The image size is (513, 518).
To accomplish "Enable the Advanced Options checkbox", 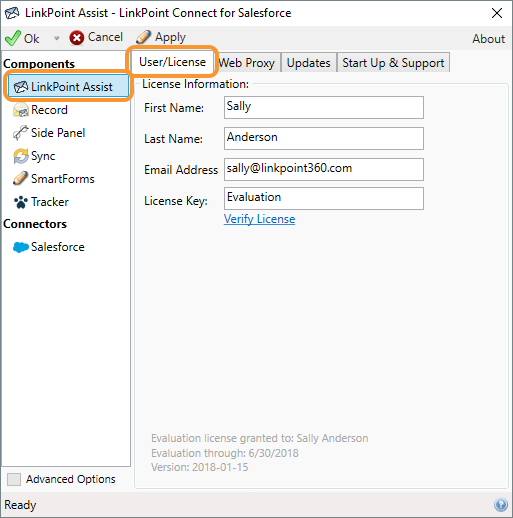I will point(14,479).
